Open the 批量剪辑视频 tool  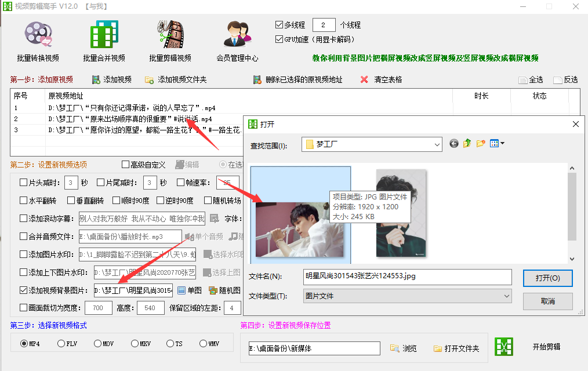(170, 41)
